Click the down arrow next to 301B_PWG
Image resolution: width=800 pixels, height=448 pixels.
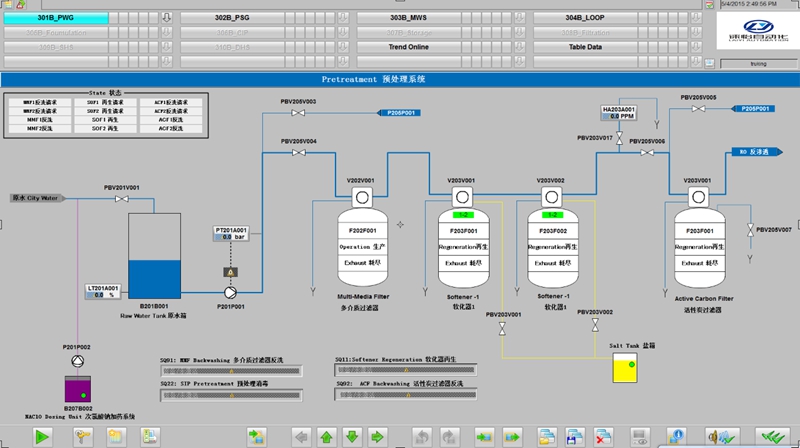pos(167,18)
